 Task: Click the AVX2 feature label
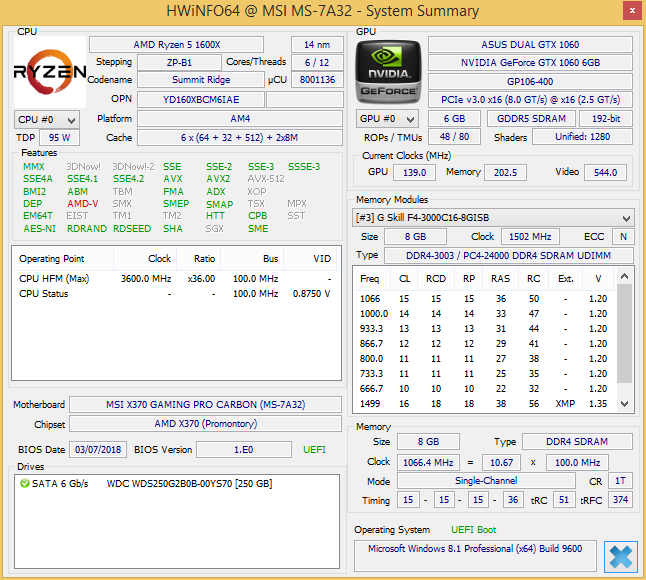click(x=218, y=179)
